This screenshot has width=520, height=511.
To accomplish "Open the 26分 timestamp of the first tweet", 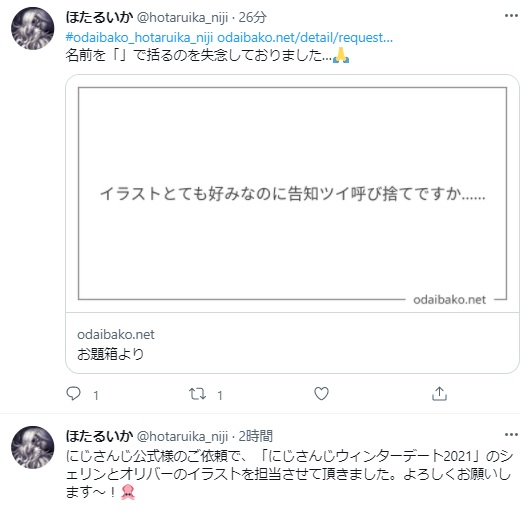I will click(x=252, y=17).
